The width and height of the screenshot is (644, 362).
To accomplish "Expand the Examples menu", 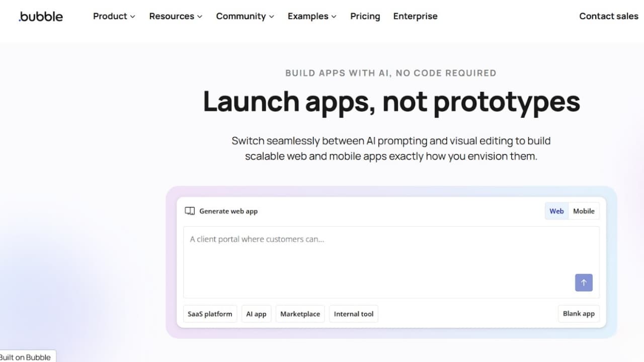I will coord(312,16).
